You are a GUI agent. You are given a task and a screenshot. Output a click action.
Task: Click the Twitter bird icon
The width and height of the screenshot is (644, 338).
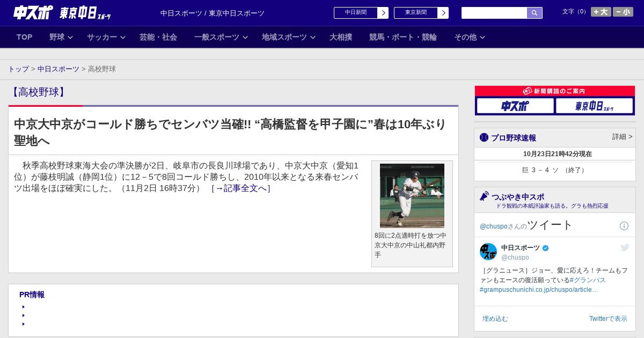[625, 247]
